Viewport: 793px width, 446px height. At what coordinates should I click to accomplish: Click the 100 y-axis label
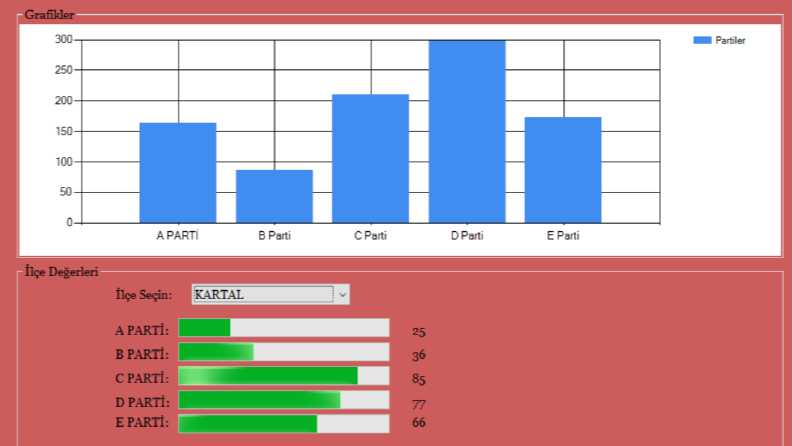pos(64,162)
